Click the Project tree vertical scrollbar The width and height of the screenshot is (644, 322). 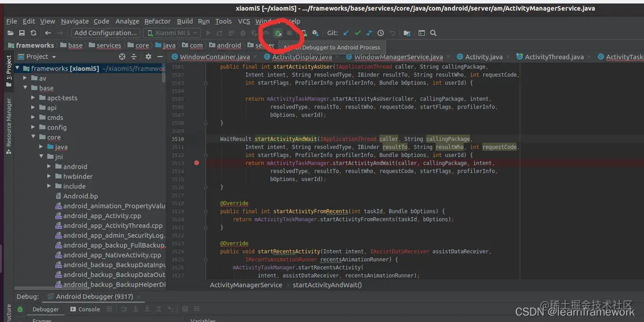click(164, 74)
